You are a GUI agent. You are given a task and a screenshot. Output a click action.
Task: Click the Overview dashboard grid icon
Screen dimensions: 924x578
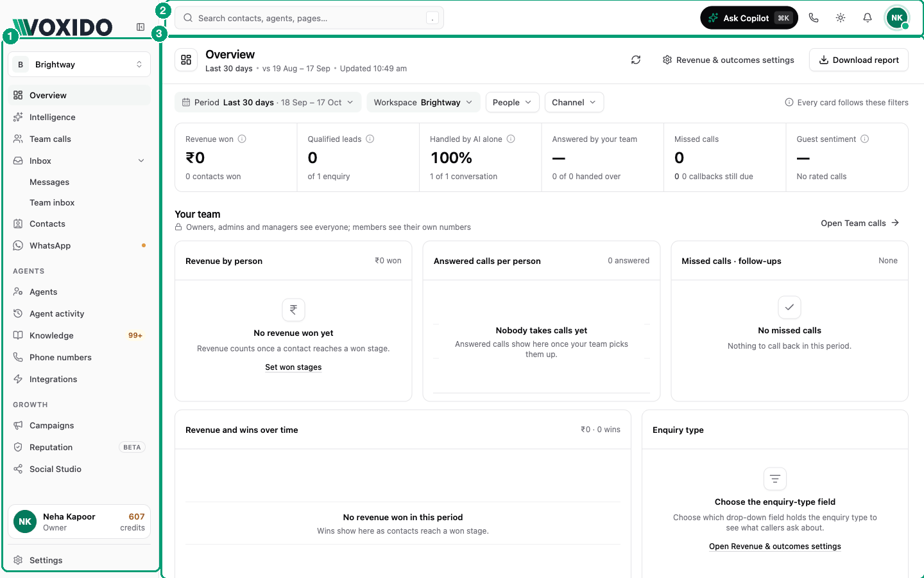(186, 60)
